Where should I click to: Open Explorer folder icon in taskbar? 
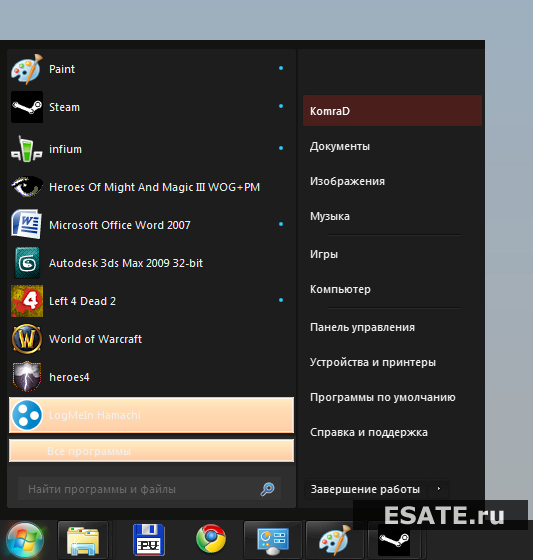click(x=83, y=540)
